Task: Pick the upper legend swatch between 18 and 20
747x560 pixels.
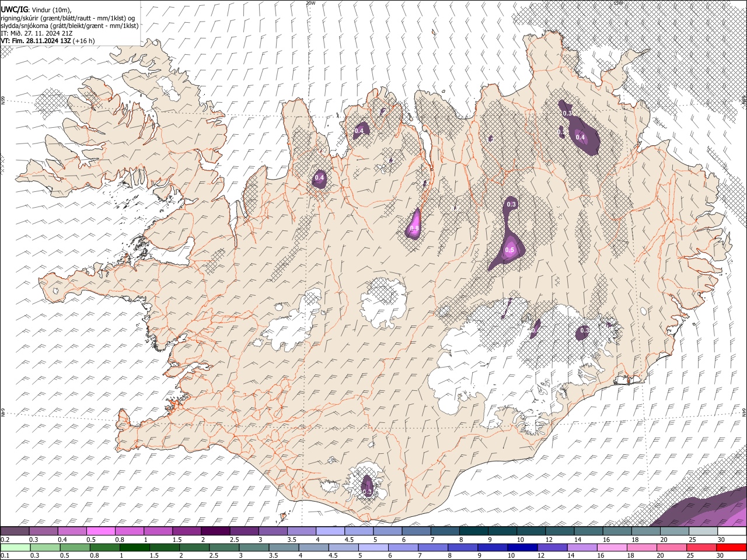Action: click(645, 531)
